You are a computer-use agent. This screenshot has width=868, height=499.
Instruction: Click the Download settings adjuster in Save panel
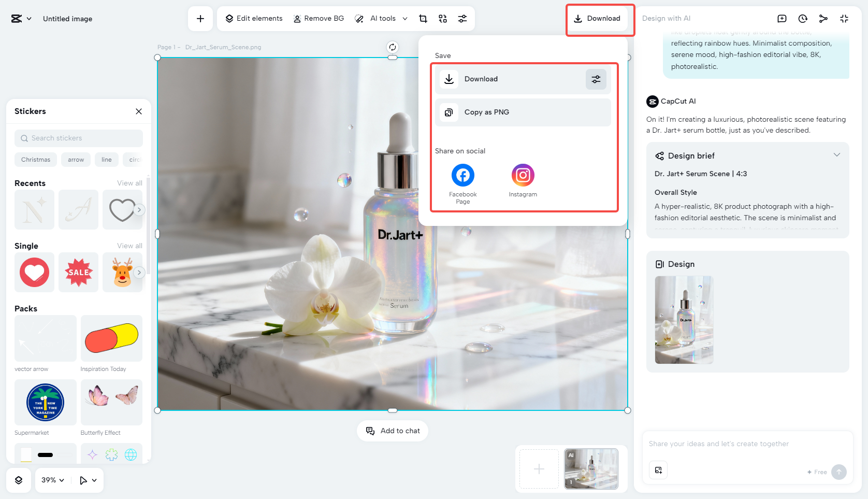596,79
